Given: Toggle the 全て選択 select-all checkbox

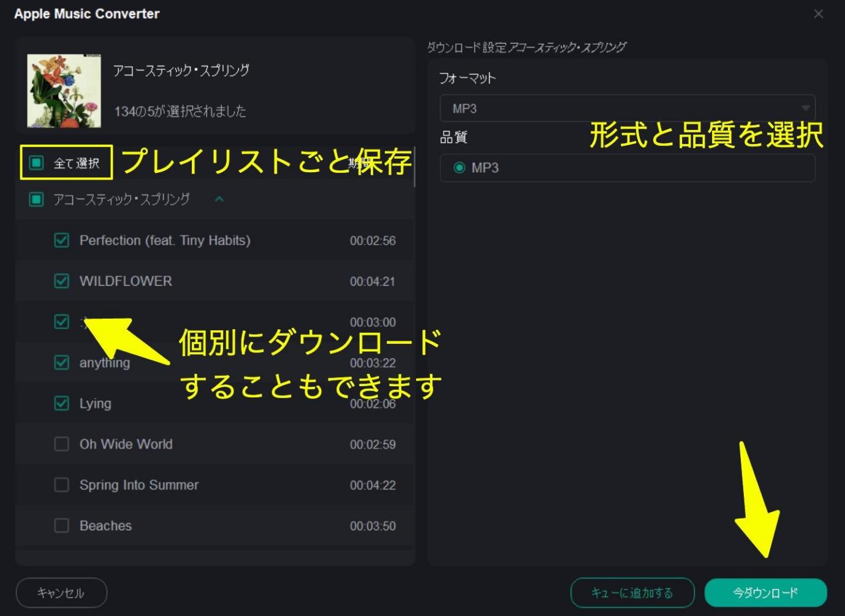Looking at the screenshot, I should coord(37,162).
